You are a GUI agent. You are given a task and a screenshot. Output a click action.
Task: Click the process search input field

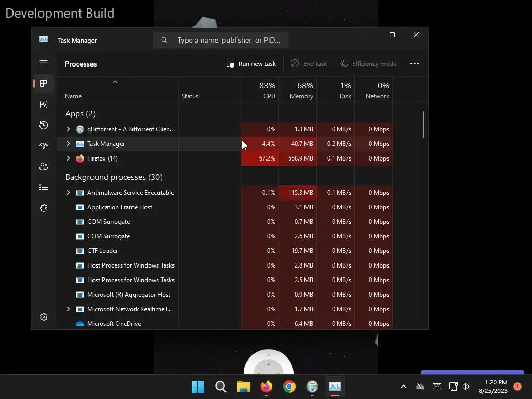pos(220,40)
